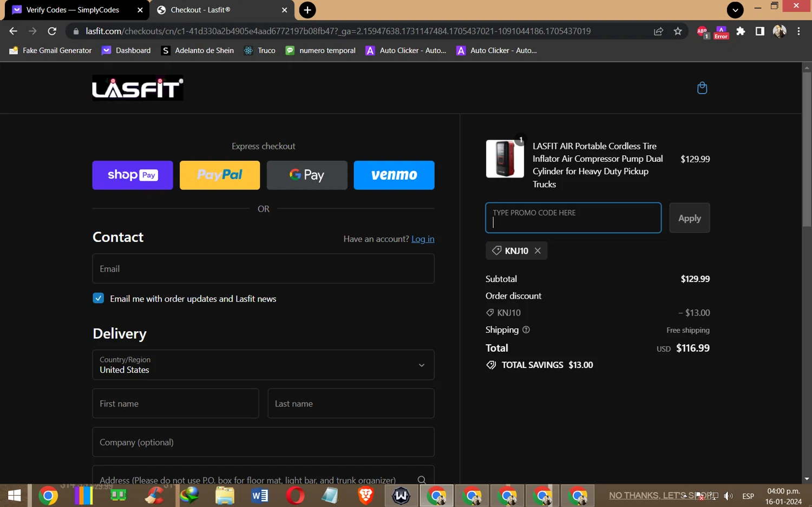Focus the Last name field

[351, 403]
